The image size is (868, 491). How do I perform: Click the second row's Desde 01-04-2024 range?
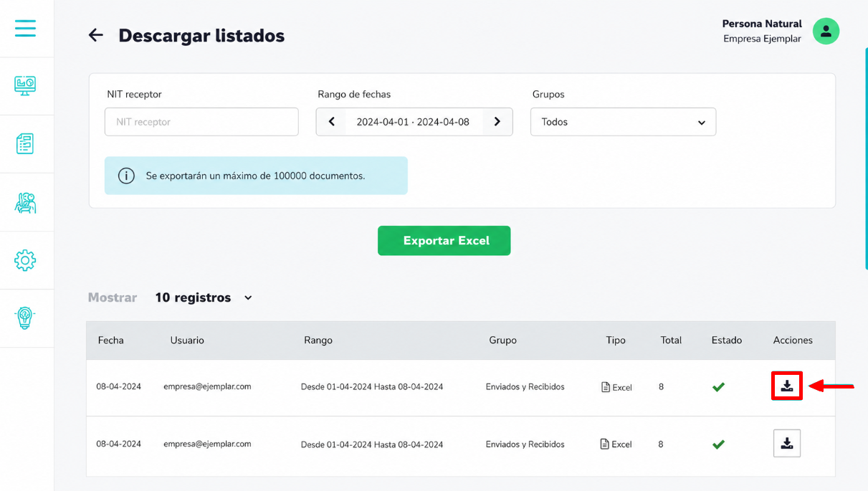click(x=372, y=444)
